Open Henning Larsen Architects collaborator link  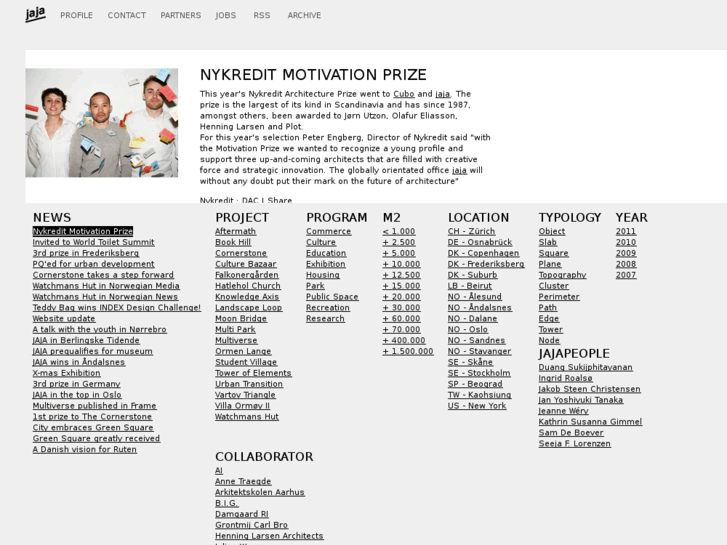tap(269, 536)
